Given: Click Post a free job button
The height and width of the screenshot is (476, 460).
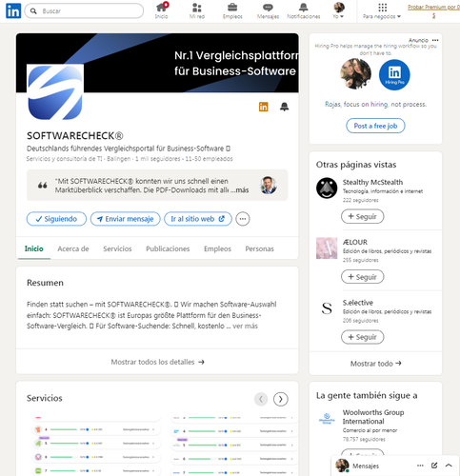Looking at the screenshot, I should click(x=375, y=126).
